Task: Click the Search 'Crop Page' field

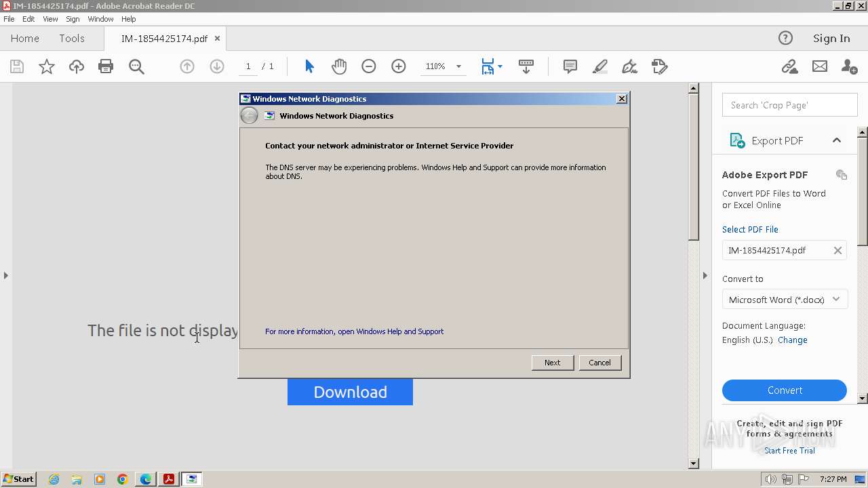Action: click(790, 105)
